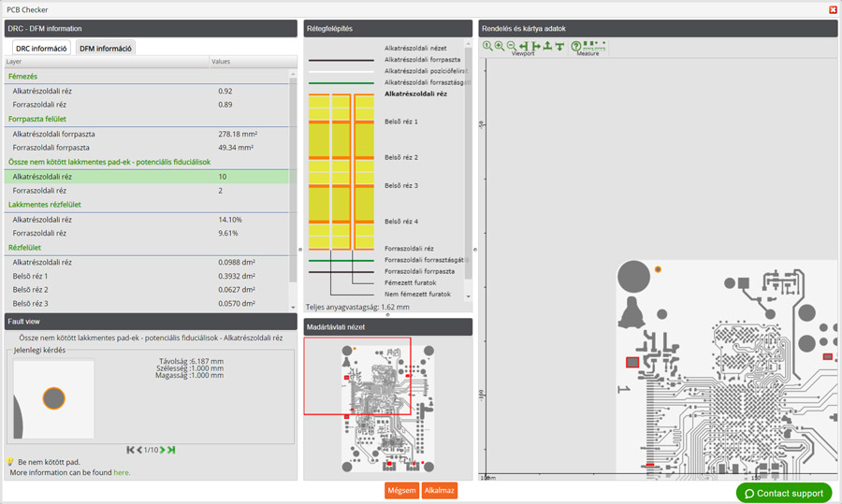Go to next fault in Fault view
This screenshot has height=504, width=842.
[x=163, y=450]
